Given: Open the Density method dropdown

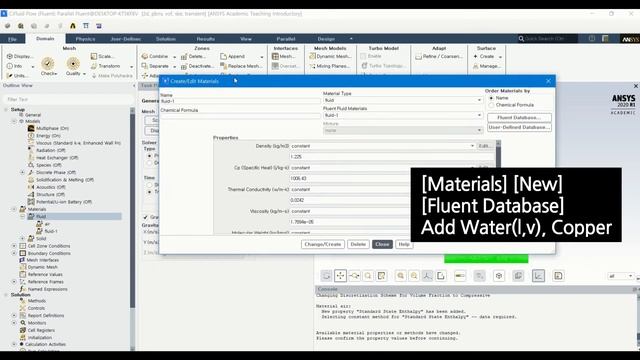Looking at the screenshot, I should pos(382,146).
